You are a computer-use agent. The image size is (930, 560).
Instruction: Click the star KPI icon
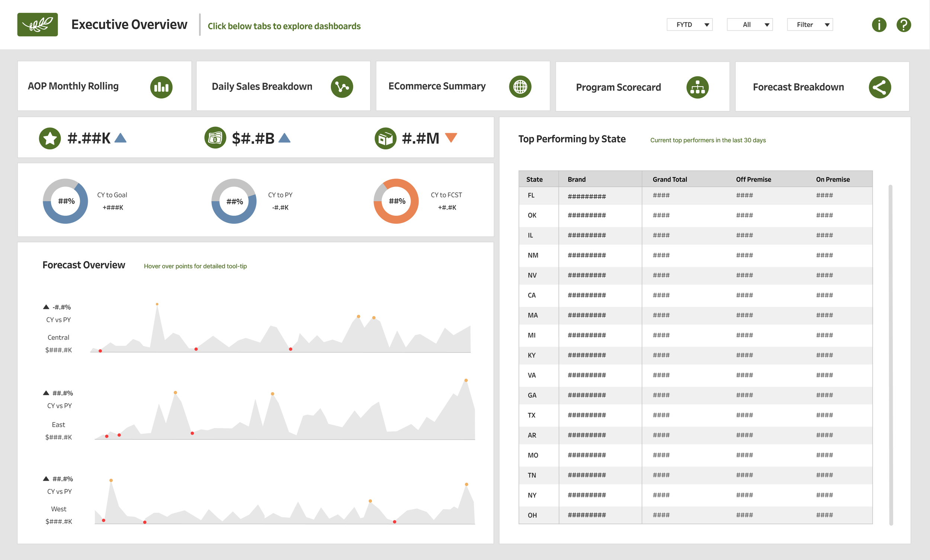[x=50, y=138]
